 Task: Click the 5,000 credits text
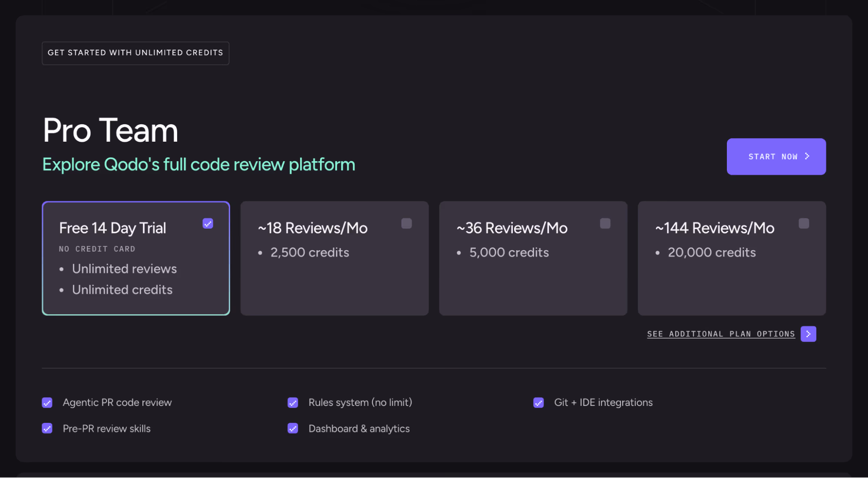(509, 252)
